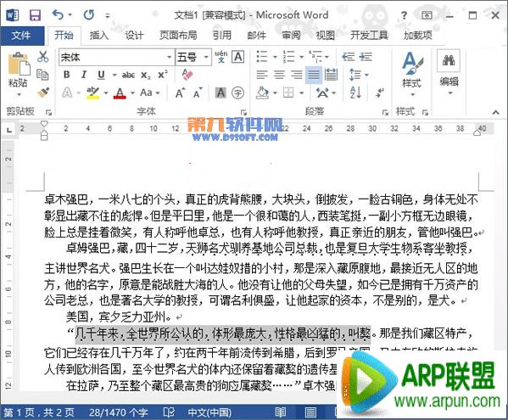Select justify alignment button
Image resolution: width=508 pixels, height=420 pixels.
coord(314,75)
